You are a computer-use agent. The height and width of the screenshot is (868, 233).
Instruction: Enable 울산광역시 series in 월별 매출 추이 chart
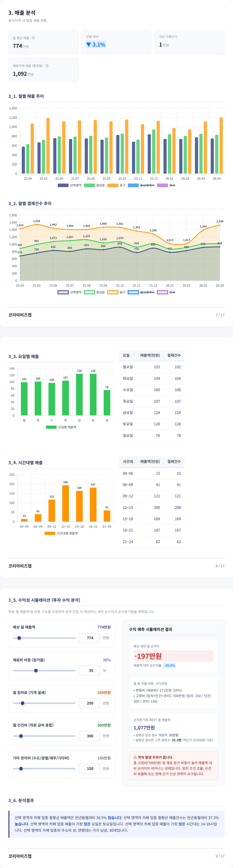click(141, 185)
